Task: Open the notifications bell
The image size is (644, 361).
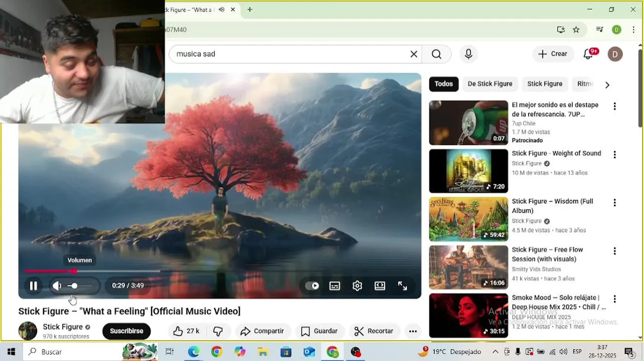Action: point(588,54)
